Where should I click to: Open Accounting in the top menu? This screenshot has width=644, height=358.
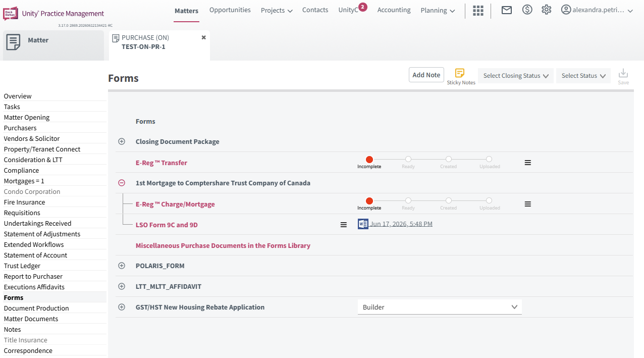tap(394, 10)
